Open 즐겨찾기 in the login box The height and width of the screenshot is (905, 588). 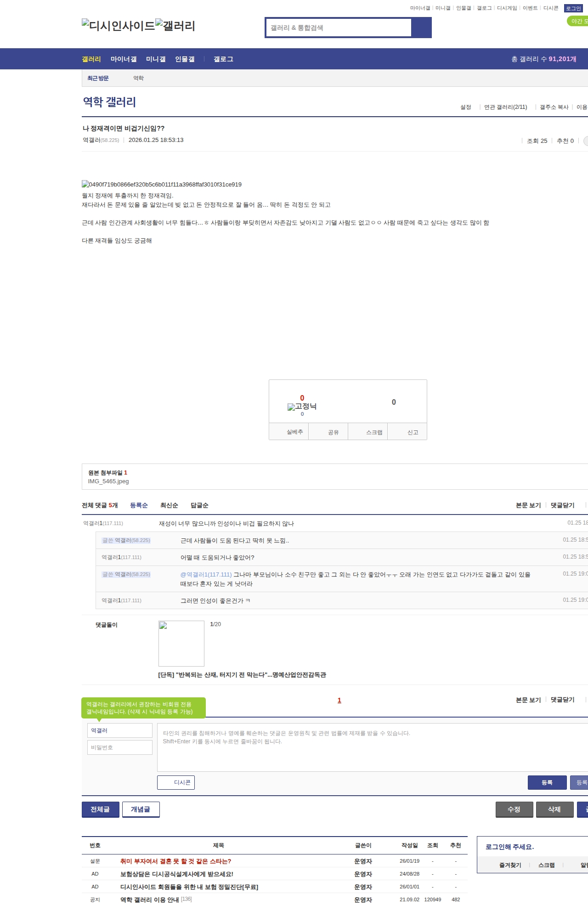point(510,865)
